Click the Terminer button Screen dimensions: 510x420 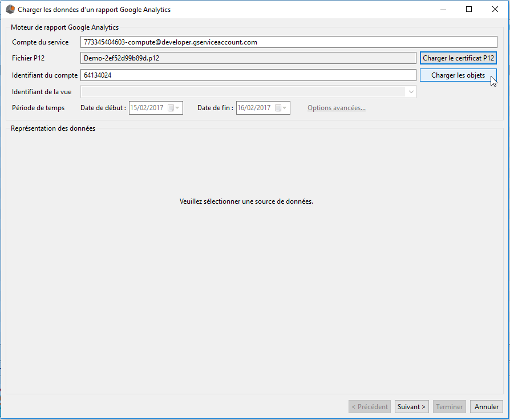pyautogui.click(x=449, y=407)
